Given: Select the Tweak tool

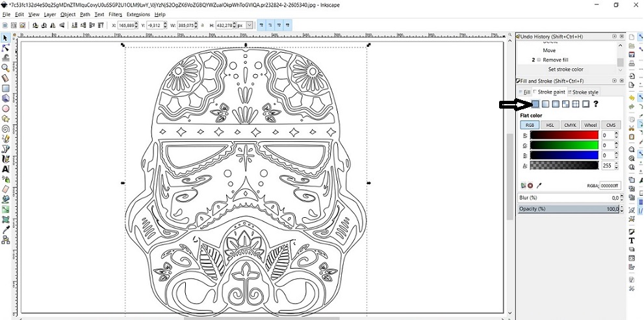Looking at the screenshot, I should (x=5, y=58).
